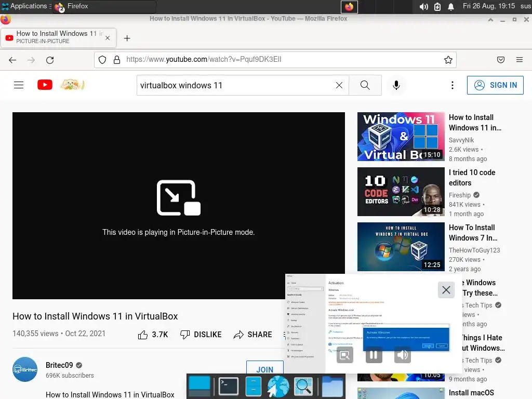Screen dimensions: 532x399
Task: Click the clock Fri 26 Aug, 19:15
Action: coord(488,6)
